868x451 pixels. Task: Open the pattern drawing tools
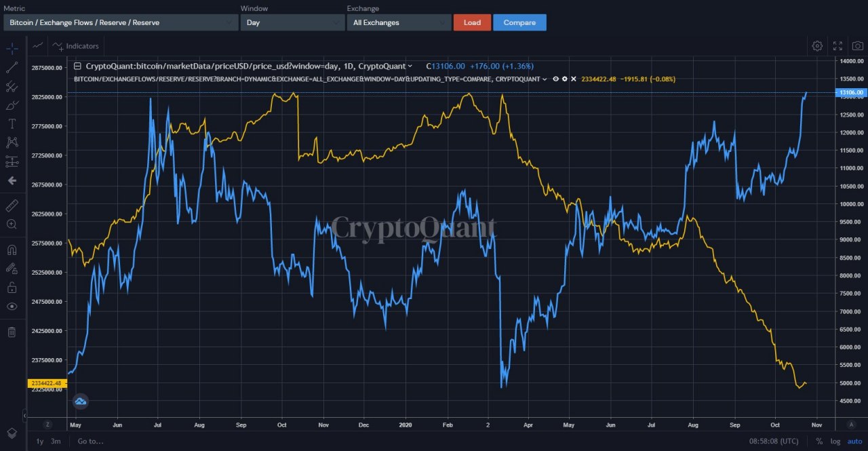[12, 142]
